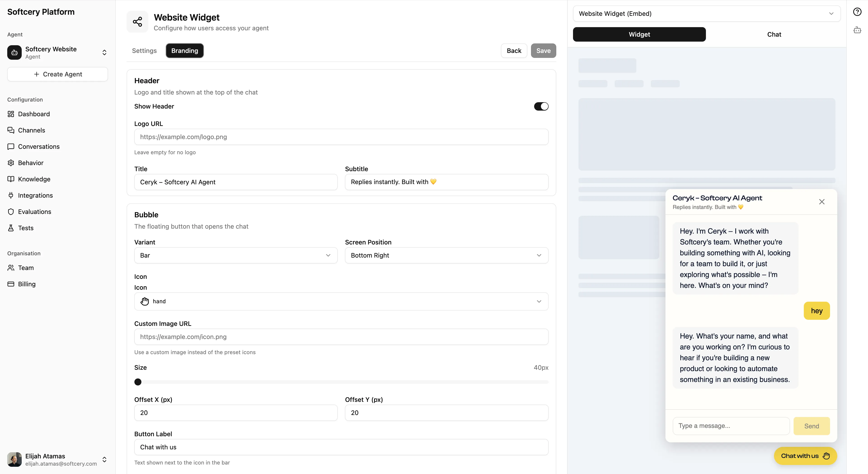This screenshot has width=868, height=474.
Task: Open the Tests section
Action: [x=25, y=228]
